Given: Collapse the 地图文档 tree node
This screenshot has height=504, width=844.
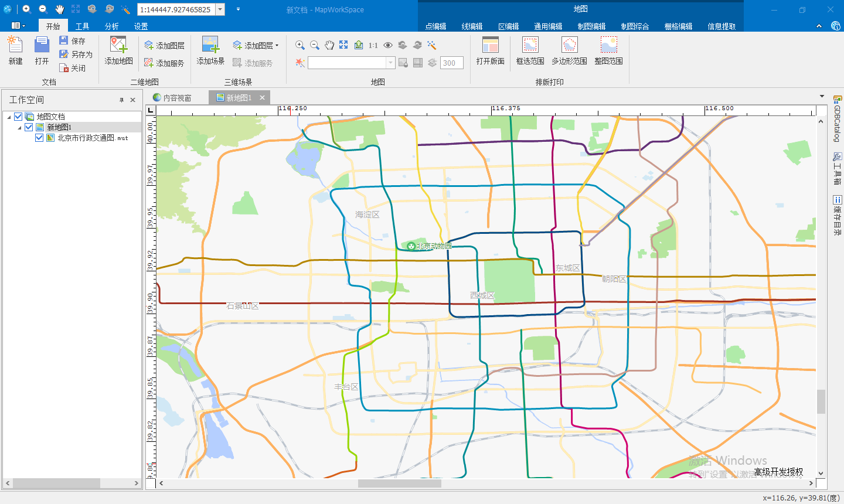Looking at the screenshot, I should [x=9, y=117].
